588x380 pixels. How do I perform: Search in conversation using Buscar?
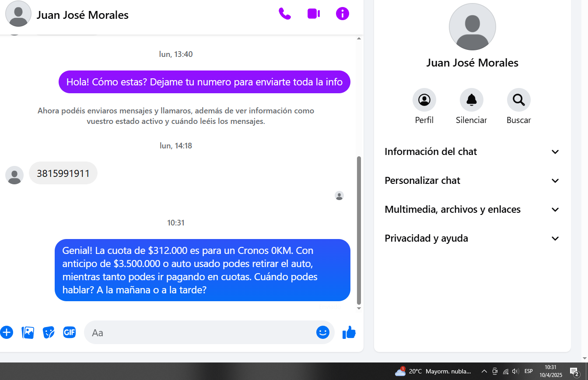pos(519,100)
